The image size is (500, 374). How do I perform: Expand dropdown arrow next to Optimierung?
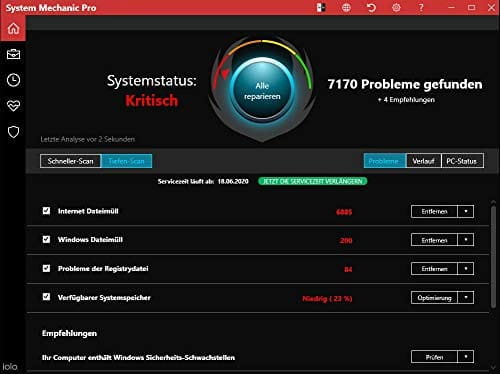(466, 297)
